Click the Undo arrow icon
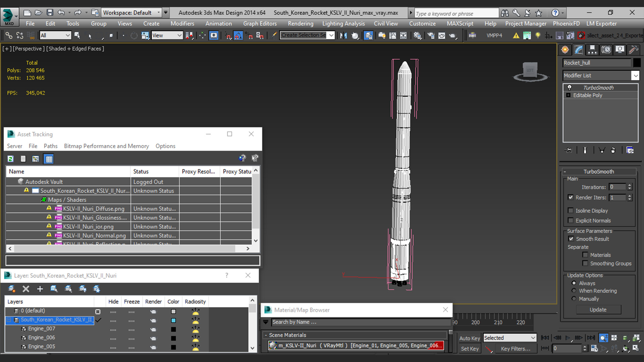 click(61, 13)
